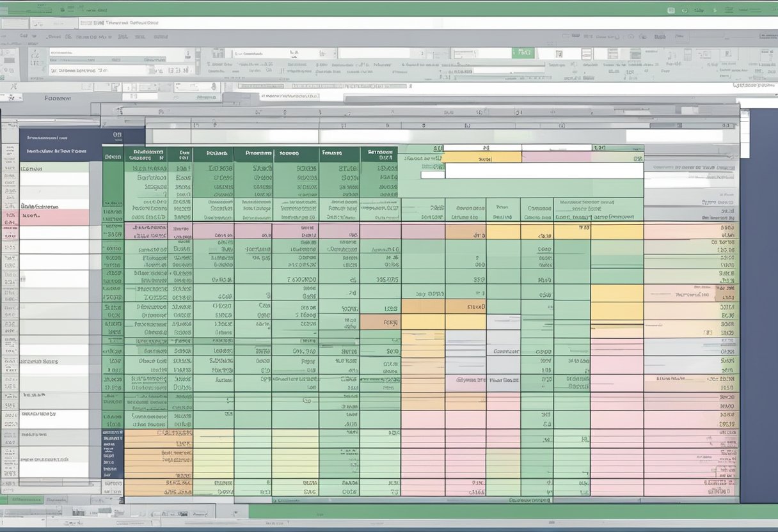
Task: Select the small white box left of the wide white field
Action: tap(432, 174)
